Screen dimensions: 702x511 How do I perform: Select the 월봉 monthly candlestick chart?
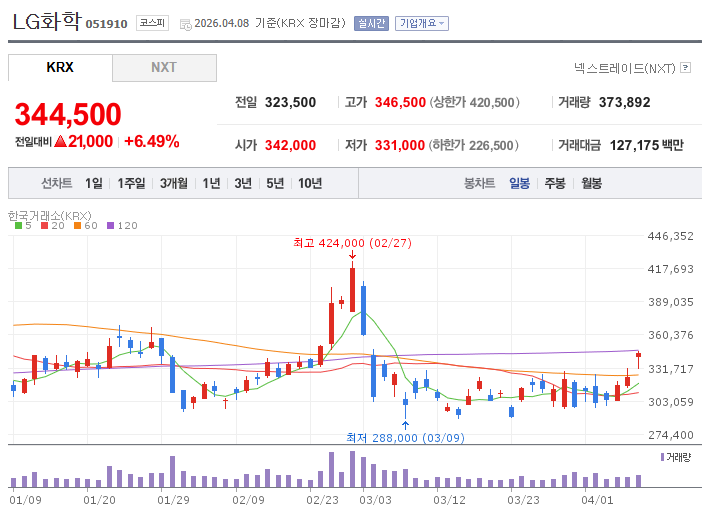[x=591, y=183]
